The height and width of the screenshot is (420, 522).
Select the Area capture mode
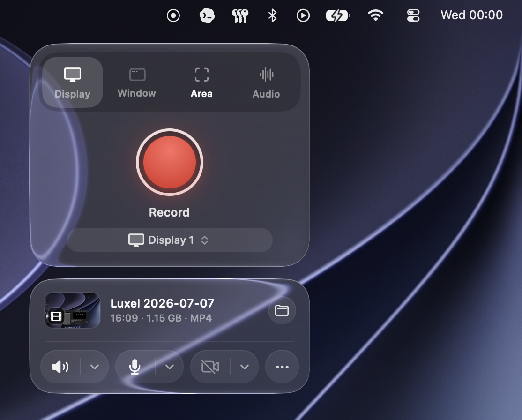201,82
